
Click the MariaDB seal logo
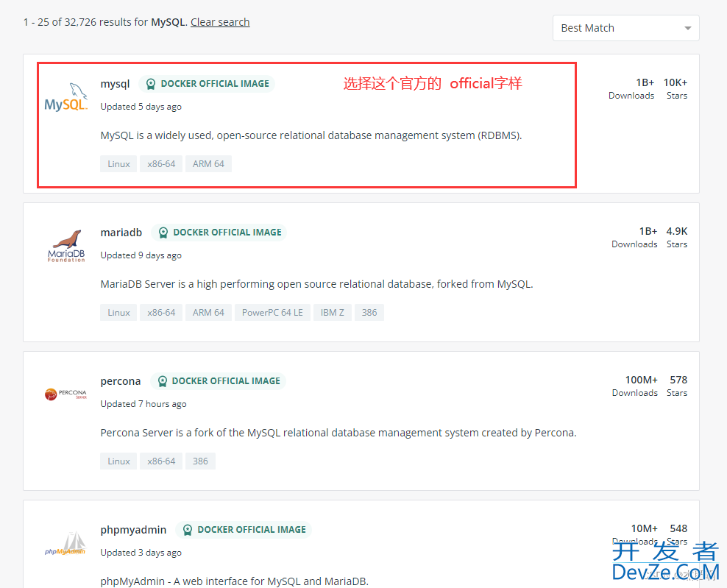coord(66,246)
